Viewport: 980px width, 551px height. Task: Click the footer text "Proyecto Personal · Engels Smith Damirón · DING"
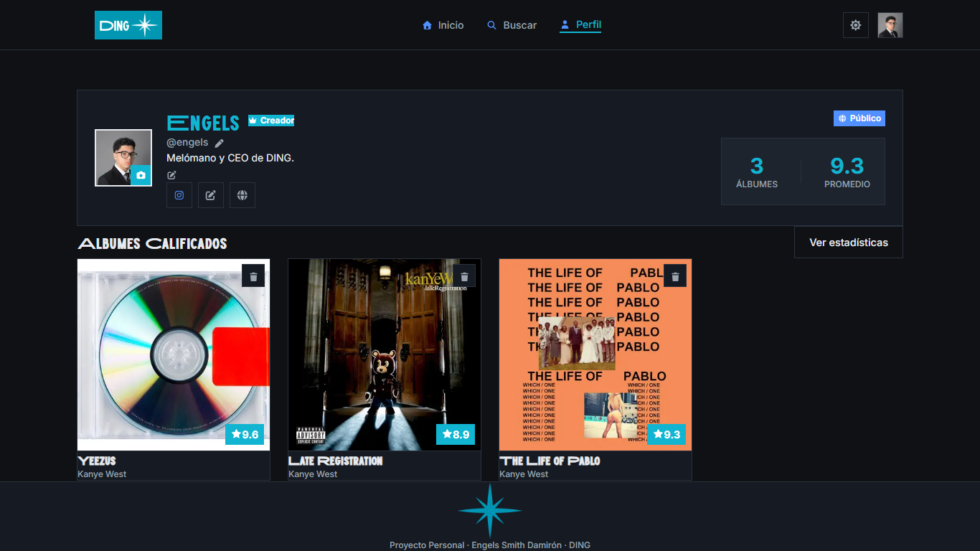[x=490, y=545]
